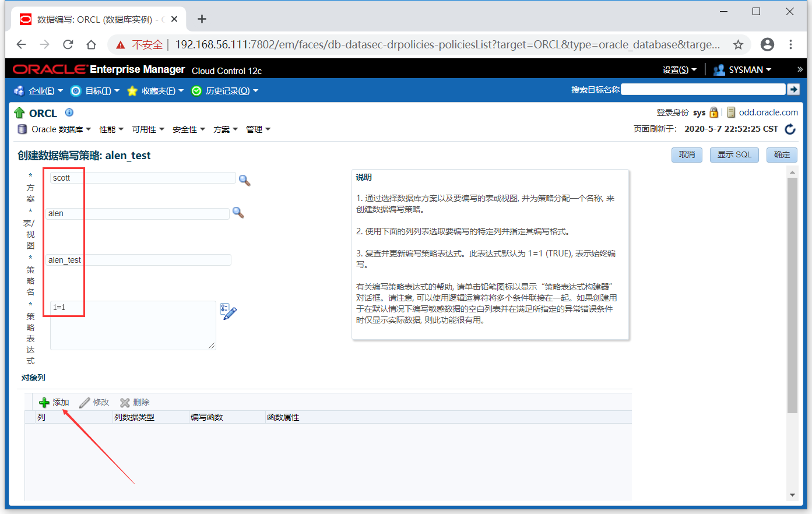Click the Oracle Enterprise Manager logo
Image resolution: width=812 pixels, height=514 pixels.
[137, 70]
